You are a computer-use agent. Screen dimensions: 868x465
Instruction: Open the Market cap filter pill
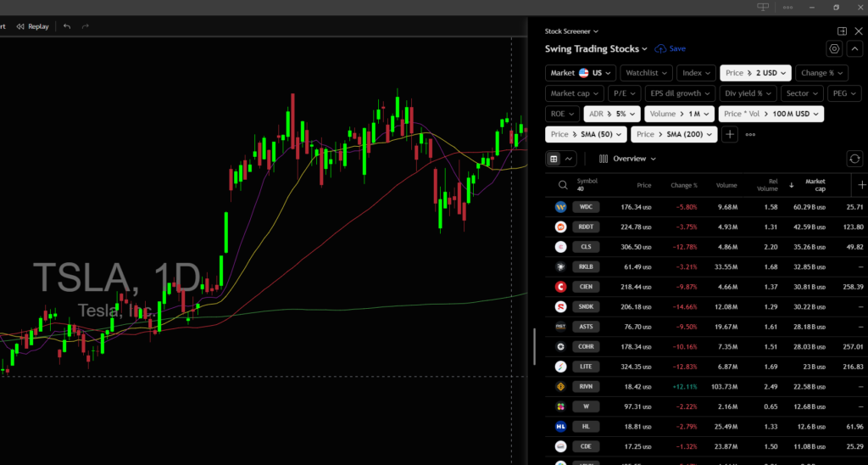[x=575, y=93]
